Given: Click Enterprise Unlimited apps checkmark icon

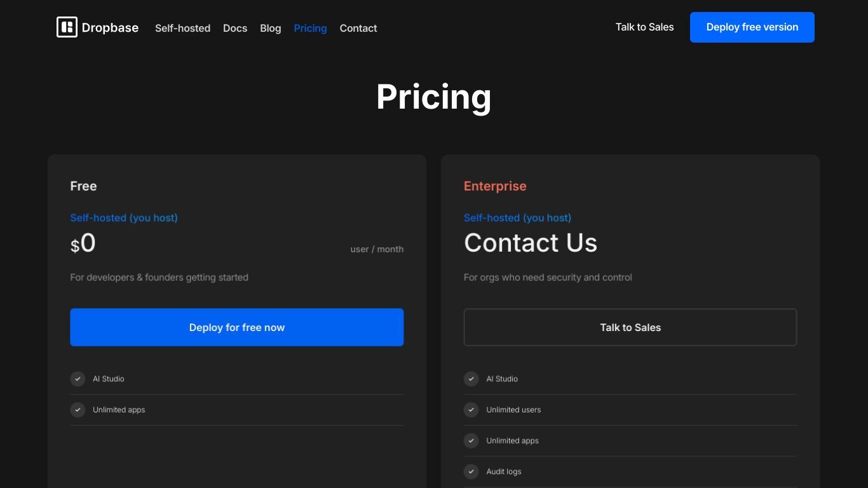Looking at the screenshot, I should click(471, 441).
